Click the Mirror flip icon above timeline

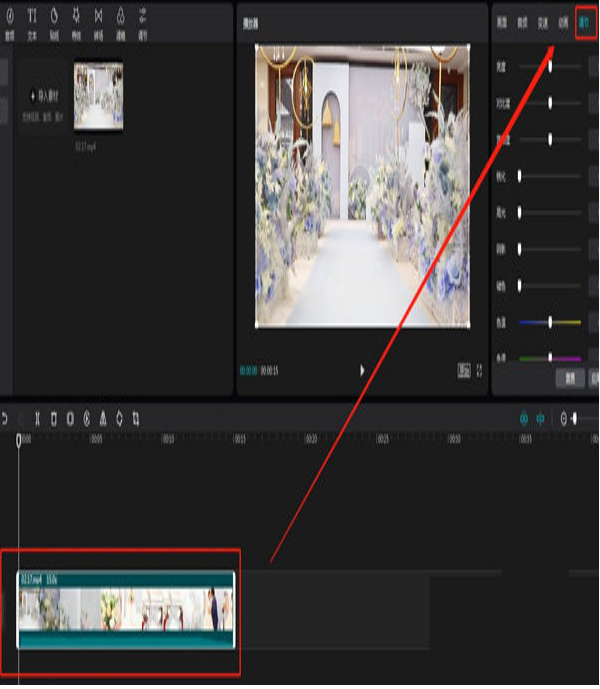coord(103,419)
